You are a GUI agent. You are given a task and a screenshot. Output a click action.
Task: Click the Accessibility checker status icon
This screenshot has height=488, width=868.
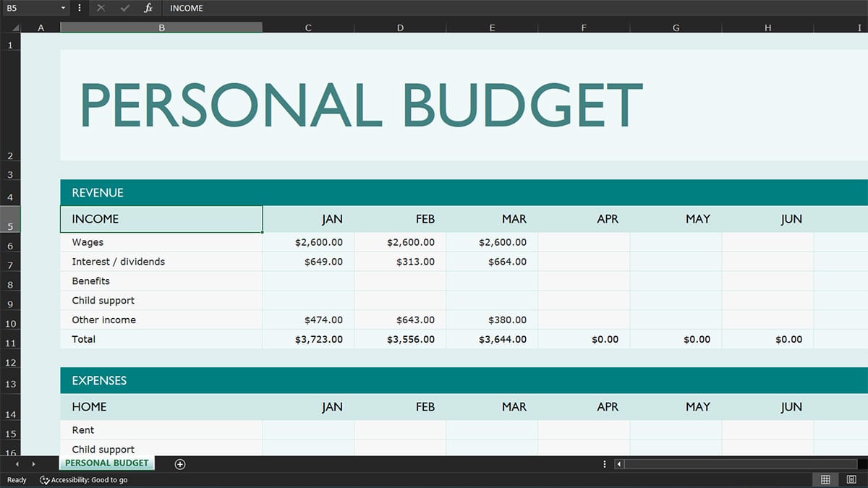(43, 479)
